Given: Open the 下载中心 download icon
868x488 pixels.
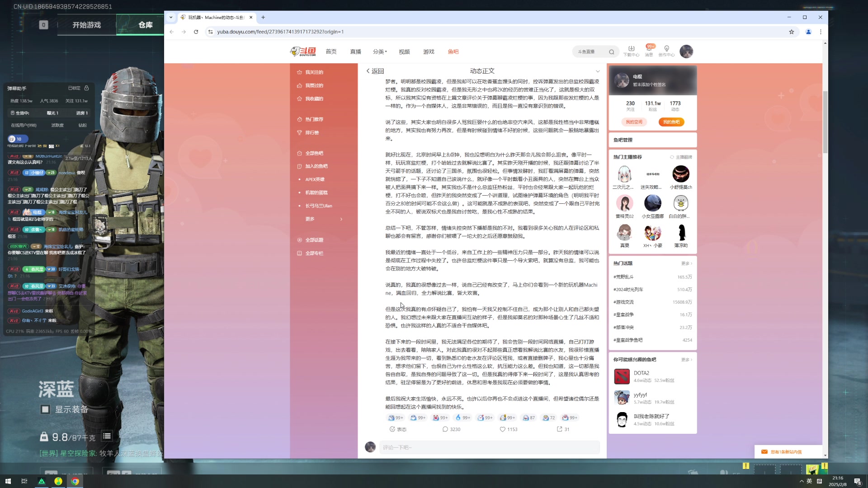Looking at the screenshot, I should [631, 49].
